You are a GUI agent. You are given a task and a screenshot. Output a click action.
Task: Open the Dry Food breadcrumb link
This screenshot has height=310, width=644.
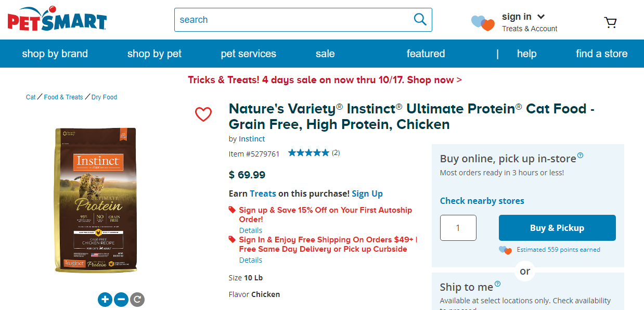(104, 97)
